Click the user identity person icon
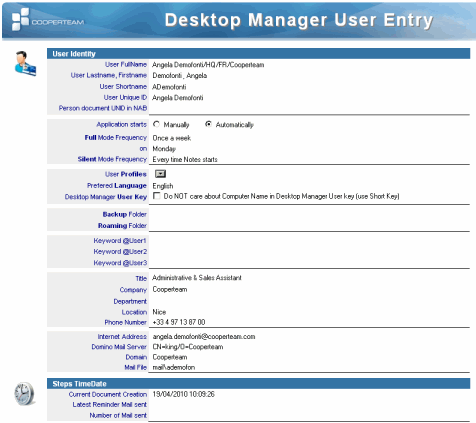Viewport: 476px width, 423px height. 25,63
